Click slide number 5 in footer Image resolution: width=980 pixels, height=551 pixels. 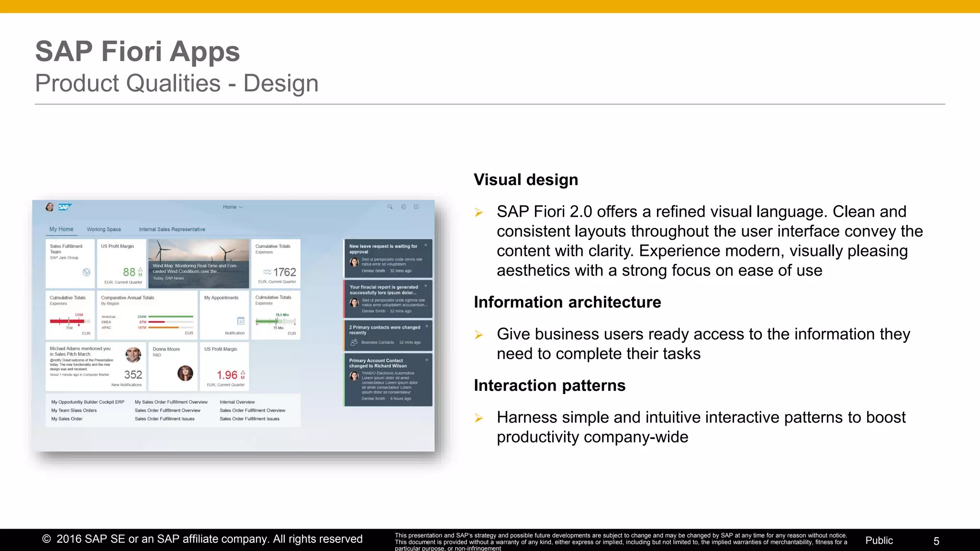[x=936, y=541]
